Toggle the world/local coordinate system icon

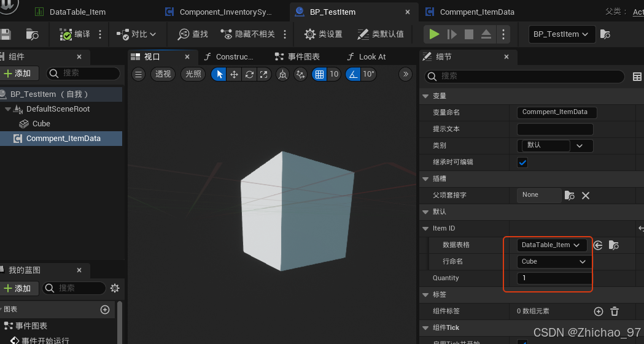point(282,74)
